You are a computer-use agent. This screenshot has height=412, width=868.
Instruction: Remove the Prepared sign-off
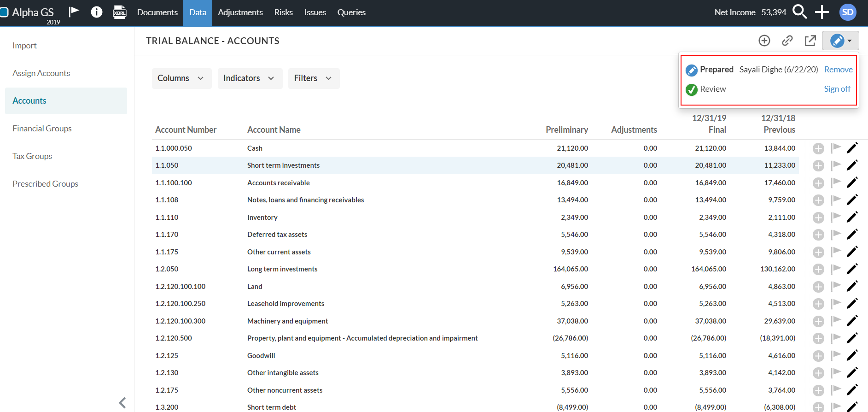point(838,70)
